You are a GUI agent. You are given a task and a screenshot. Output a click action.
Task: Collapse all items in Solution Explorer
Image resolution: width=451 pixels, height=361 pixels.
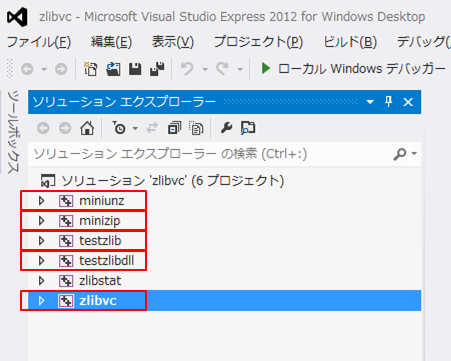[x=174, y=128]
